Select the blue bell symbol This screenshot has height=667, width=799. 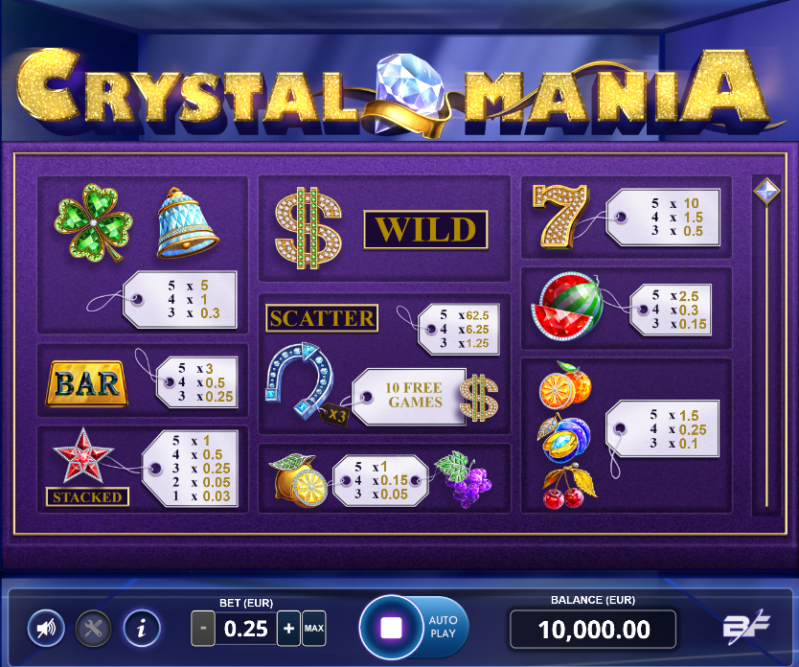click(186, 223)
